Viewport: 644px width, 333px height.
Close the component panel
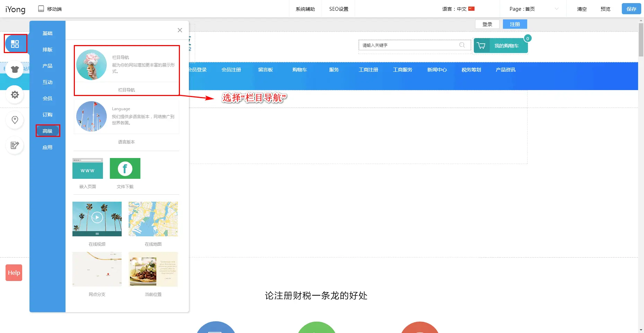point(180,30)
